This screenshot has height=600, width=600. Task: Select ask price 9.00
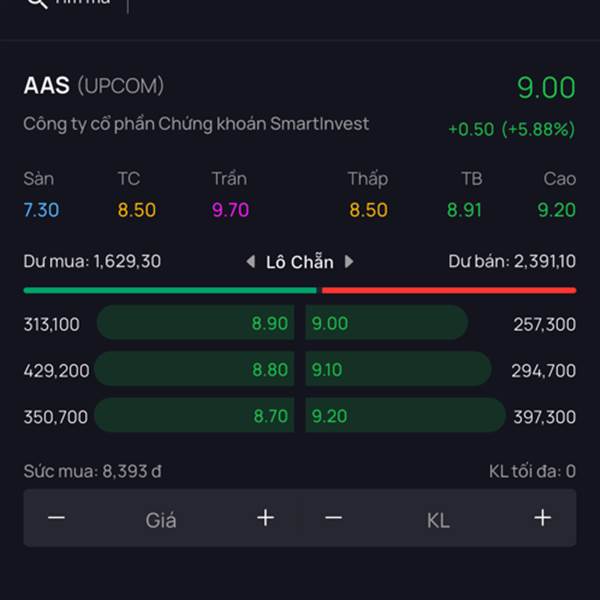pos(330,323)
